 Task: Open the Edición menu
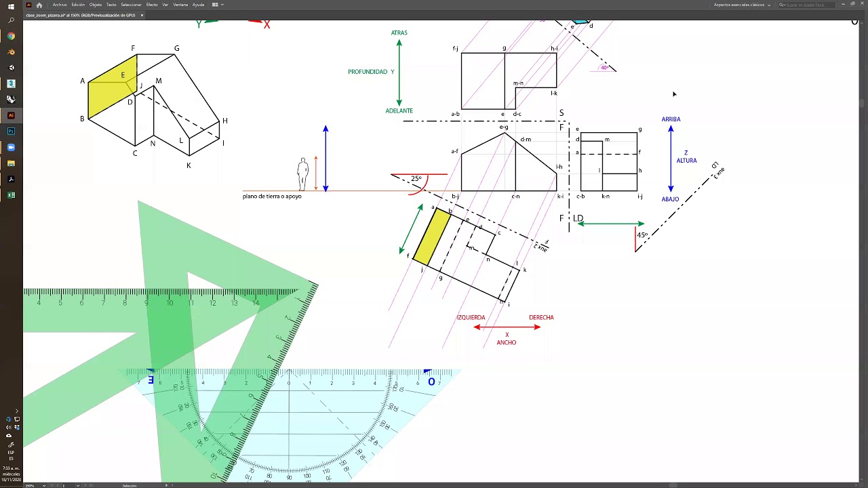point(78,5)
